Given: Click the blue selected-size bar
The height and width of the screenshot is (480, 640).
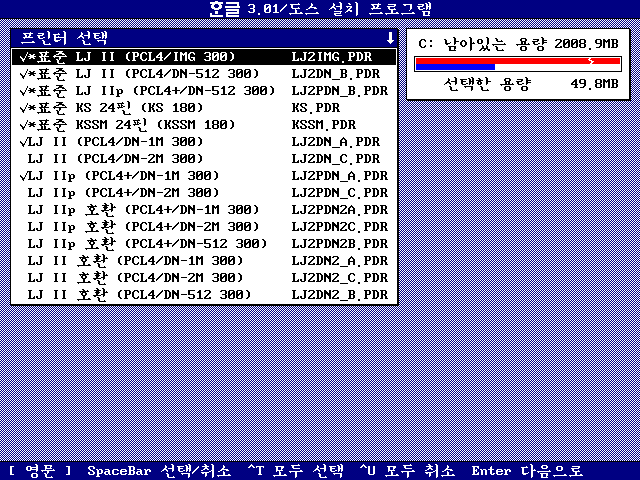Looking at the screenshot, I should pyautogui.click(x=456, y=67).
